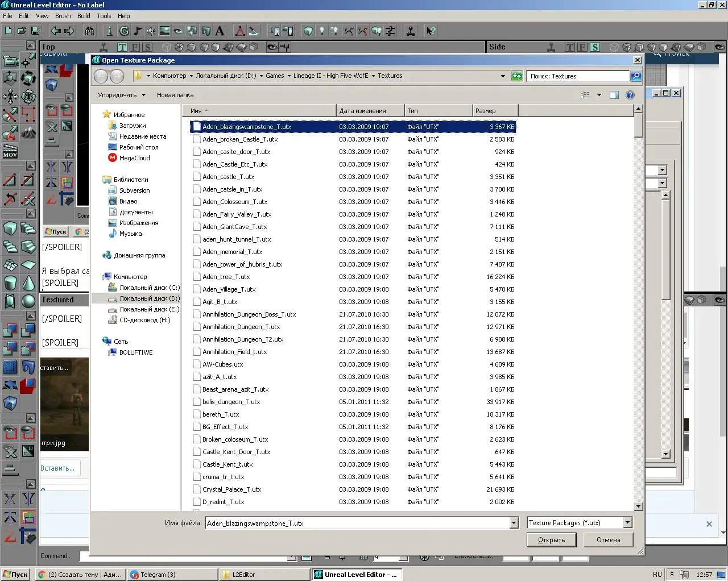Open the Build menu
Image resolution: width=728 pixels, height=582 pixels.
pos(84,16)
